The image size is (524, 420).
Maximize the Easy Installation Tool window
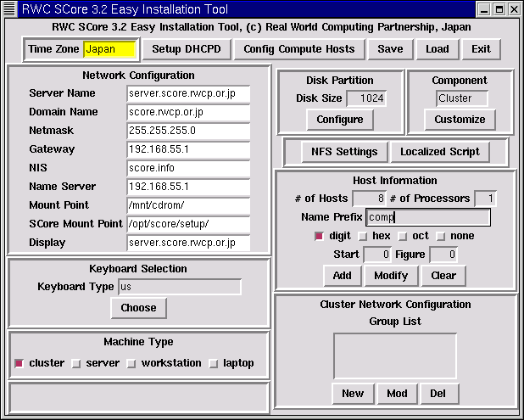coord(499,9)
